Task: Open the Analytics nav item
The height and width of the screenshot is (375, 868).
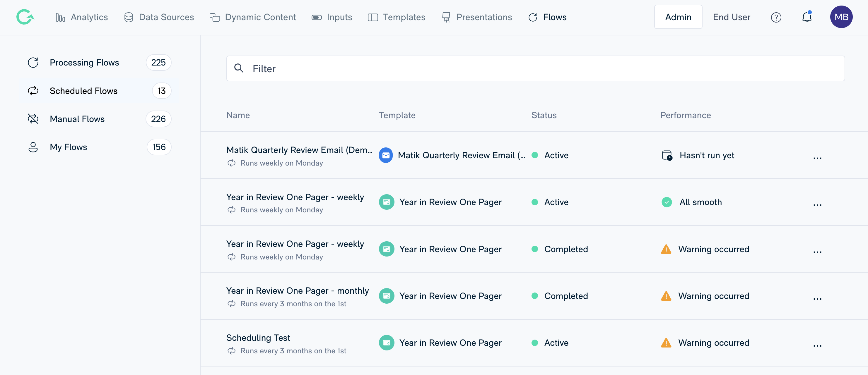Action: click(x=81, y=17)
